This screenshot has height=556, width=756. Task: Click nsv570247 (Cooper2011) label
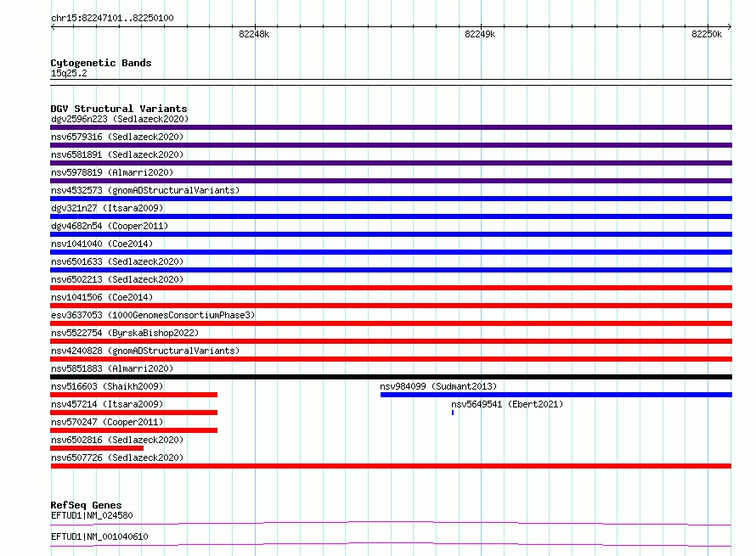click(107, 422)
